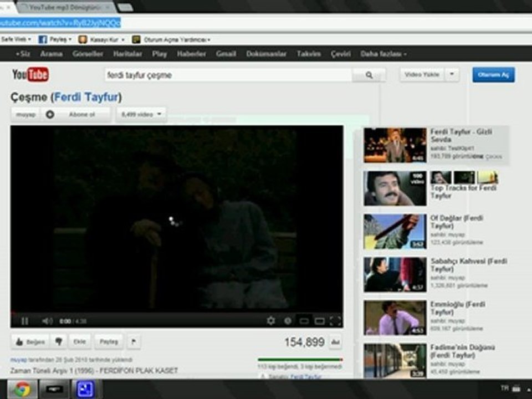The width and height of the screenshot is (532, 399).
Task: Like the video with the Beğen button
Action: (30, 342)
